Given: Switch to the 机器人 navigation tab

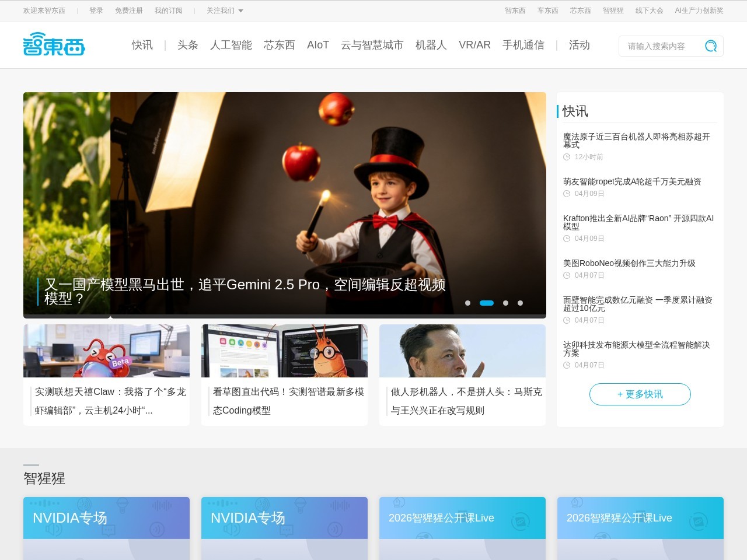Looking at the screenshot, I should (x=431, y=45).
